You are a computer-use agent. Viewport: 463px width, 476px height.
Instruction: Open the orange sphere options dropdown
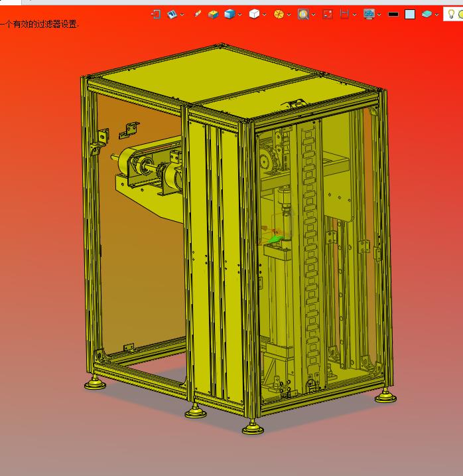tap(289, 14)
